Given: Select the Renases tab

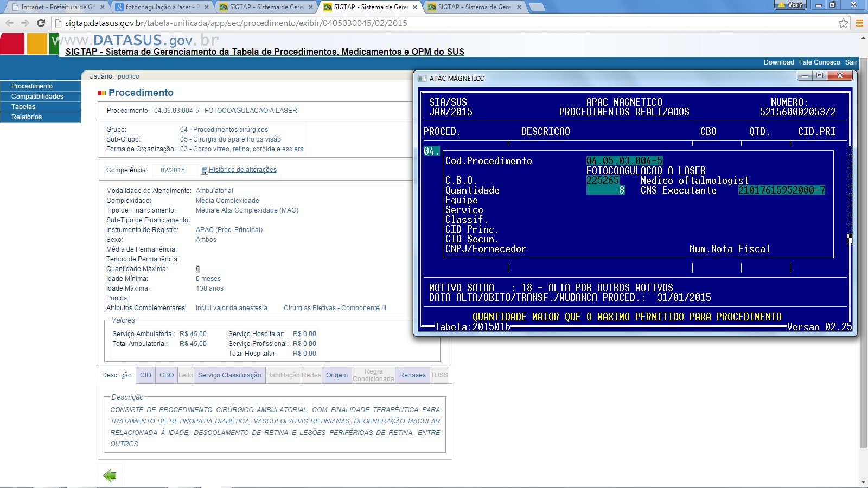Looking at the screenshot, I should coord(412,375).
